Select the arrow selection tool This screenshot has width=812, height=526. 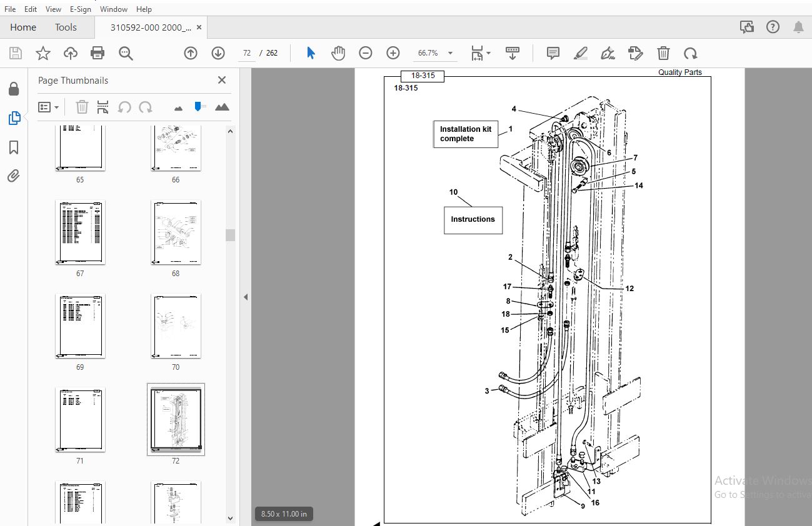point(311,53)
